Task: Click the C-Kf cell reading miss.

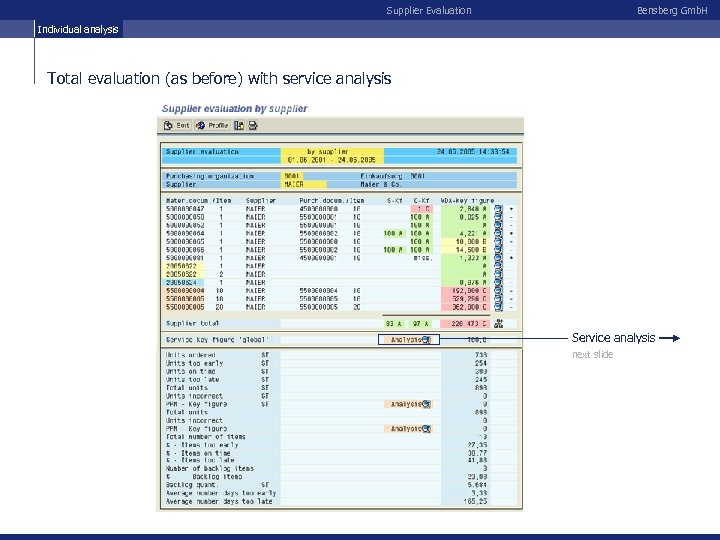Action: [422, 258]
